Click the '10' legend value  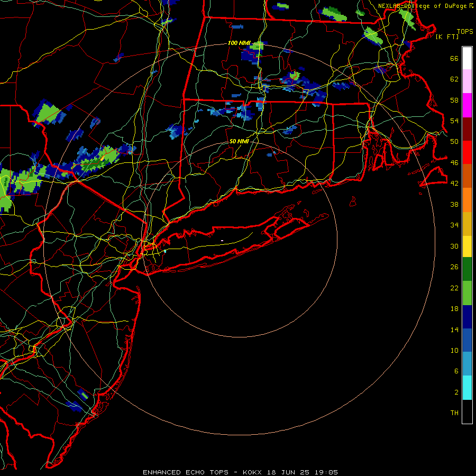[x=454, y=350]
